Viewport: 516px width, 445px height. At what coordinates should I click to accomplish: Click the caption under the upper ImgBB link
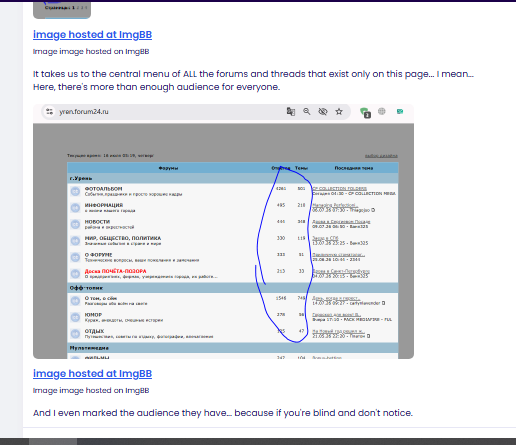click(91, 52)
